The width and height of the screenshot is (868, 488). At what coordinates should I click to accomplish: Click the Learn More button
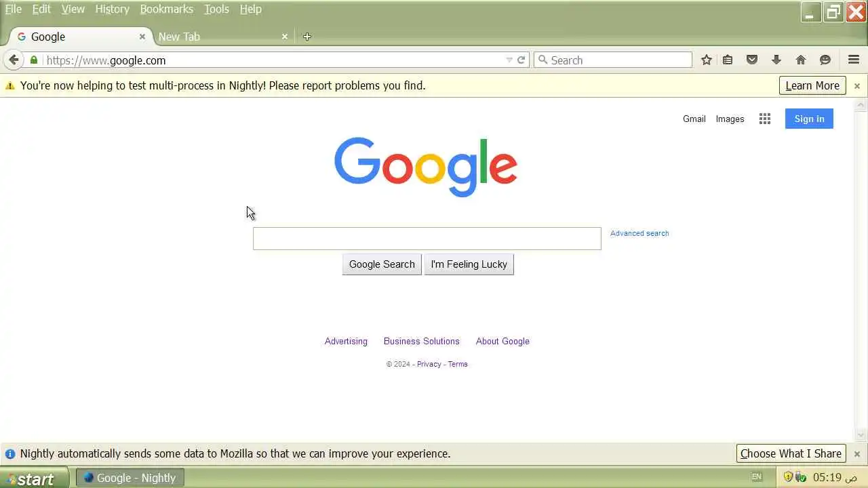click(812, 85)
